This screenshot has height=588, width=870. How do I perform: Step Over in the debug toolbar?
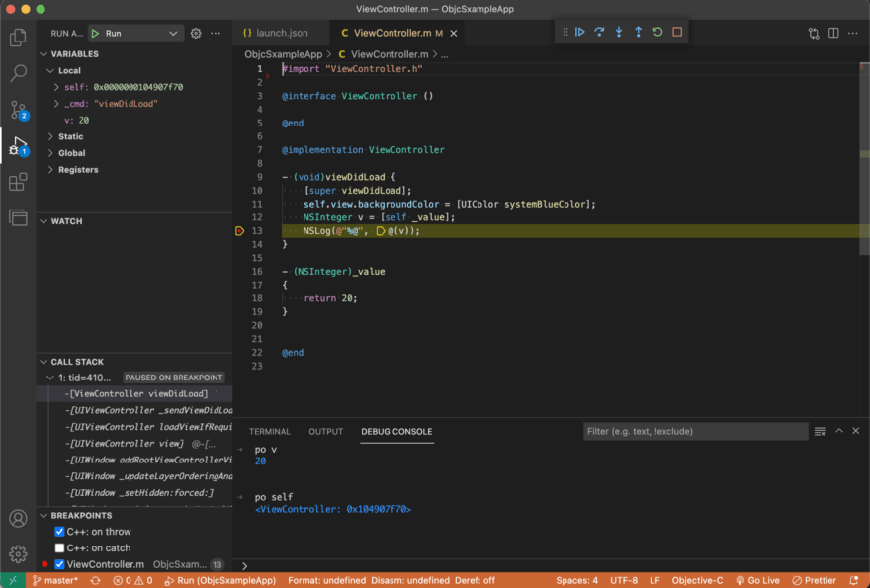tap(599, 32)
